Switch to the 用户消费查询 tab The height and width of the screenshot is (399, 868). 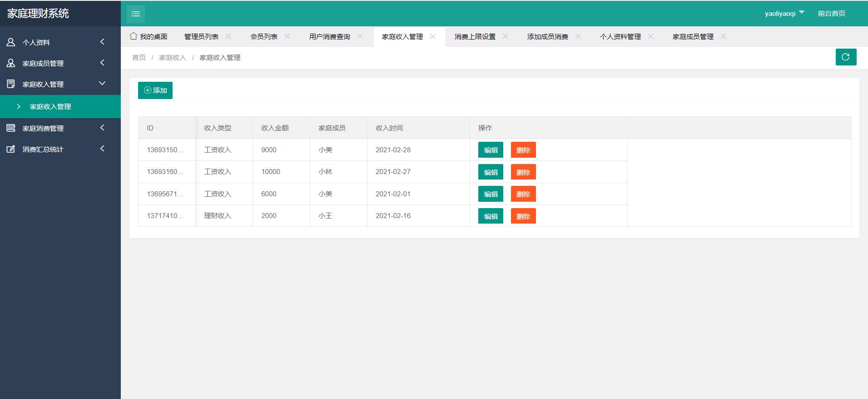[x=330, y=36]
